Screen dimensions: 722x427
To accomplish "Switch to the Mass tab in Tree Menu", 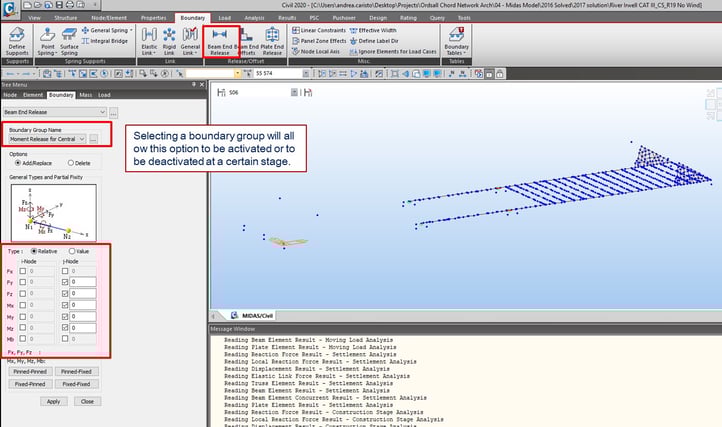I will coord(86,95).
